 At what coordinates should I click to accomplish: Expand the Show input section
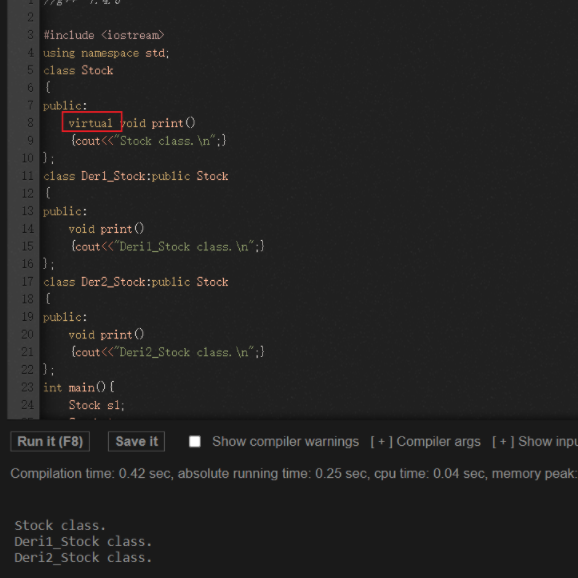tap(535, 441)
